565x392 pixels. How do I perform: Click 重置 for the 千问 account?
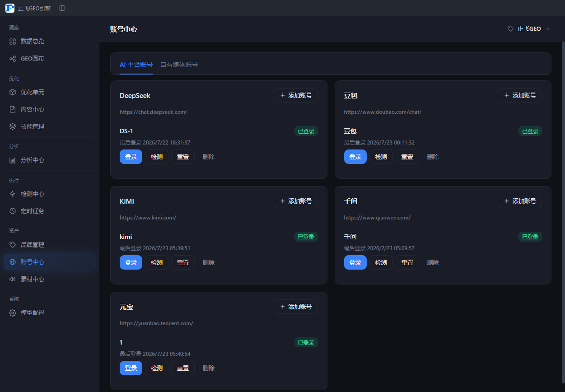point(407,262)
